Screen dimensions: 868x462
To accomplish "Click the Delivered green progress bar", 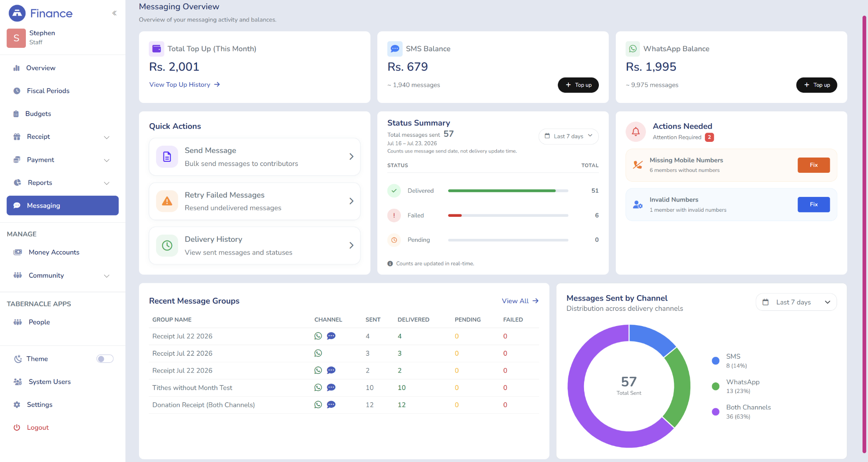I will coord(501,191).
